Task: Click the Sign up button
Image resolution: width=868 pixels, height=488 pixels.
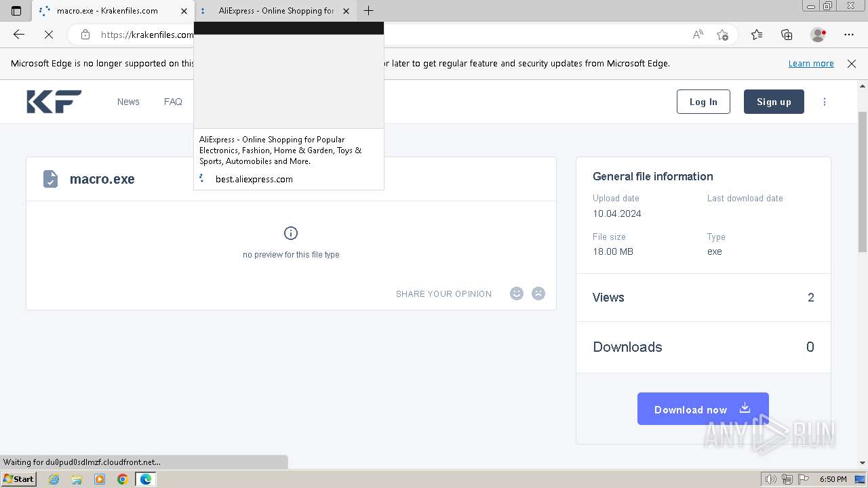Action: (774, 102)
